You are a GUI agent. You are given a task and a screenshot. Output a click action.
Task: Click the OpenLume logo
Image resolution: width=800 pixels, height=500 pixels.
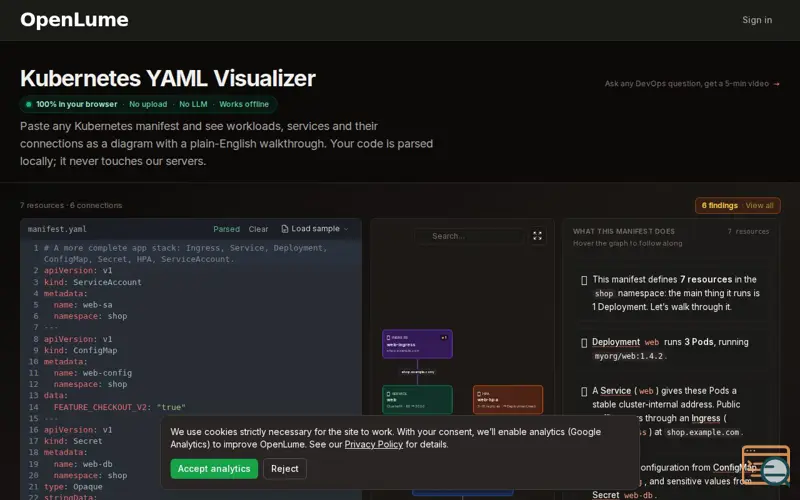point(74,20)
